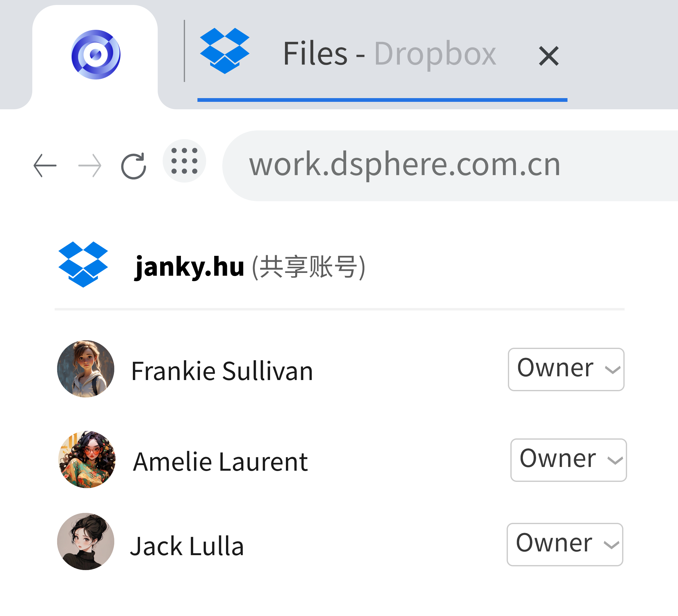Open the apps grid dots button
Screen dimensions: 678x616
pyautogui.click(x=184, y=161)
